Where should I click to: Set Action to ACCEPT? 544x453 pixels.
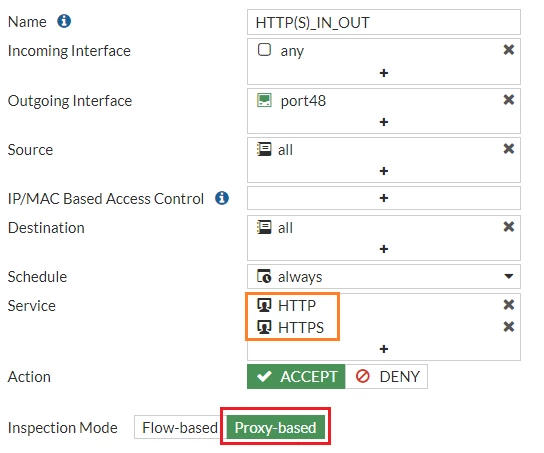click(x=296, y=376)
